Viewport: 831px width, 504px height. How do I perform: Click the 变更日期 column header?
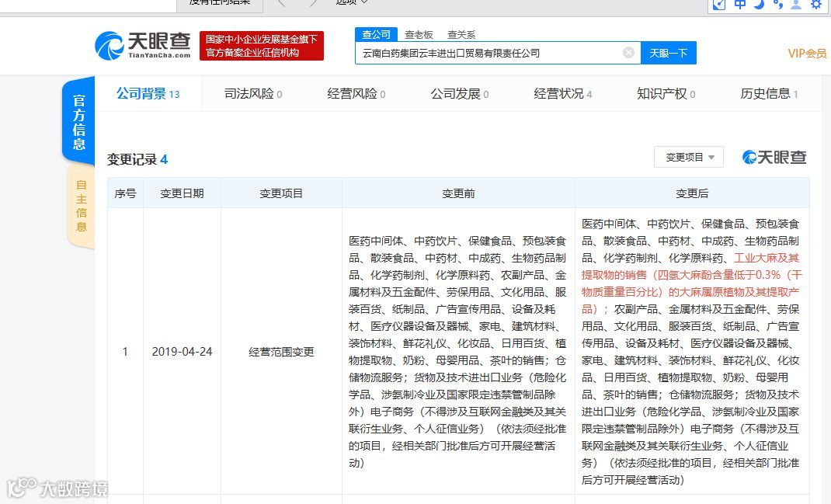[x=182, y=193]
